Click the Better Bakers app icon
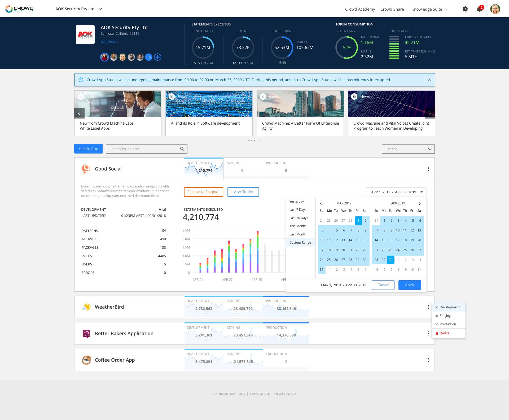Screen dimensions: 509x420 tap(86, 334)
